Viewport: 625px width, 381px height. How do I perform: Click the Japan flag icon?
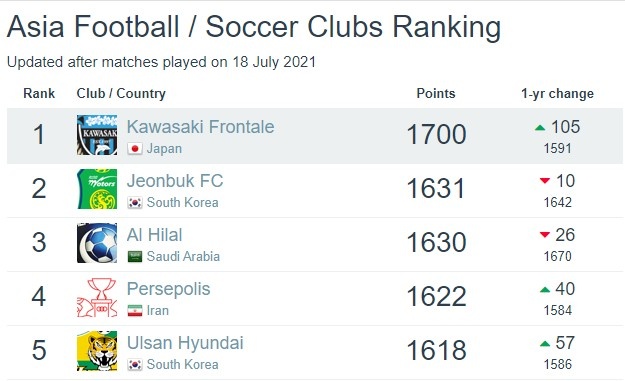click(135, 149)
